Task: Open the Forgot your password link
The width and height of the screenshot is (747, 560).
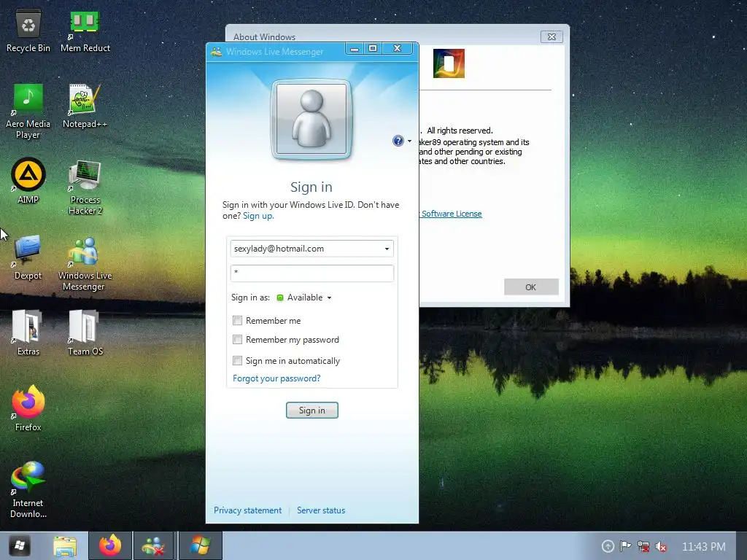Action: click(x=276, y=378)
